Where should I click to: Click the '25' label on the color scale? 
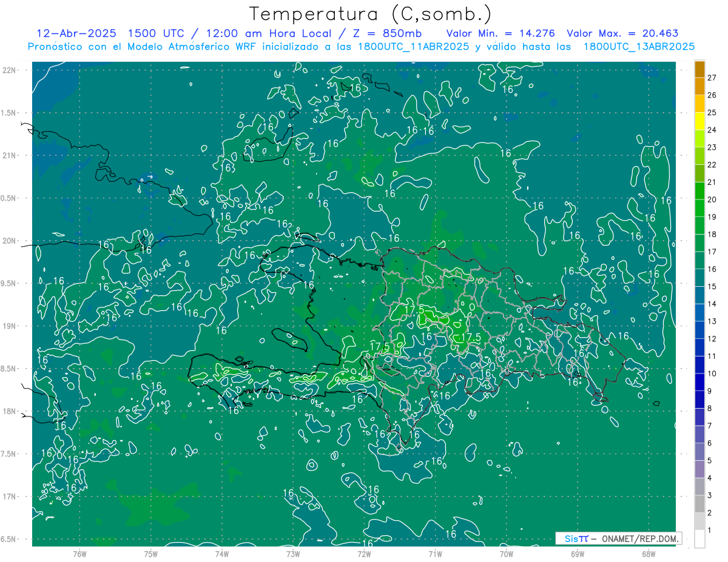pos(712,112)
